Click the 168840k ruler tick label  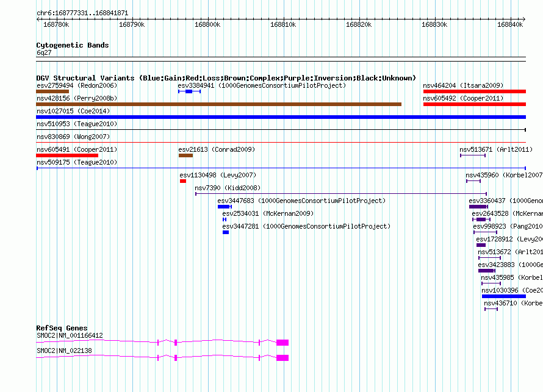[510, 24]
